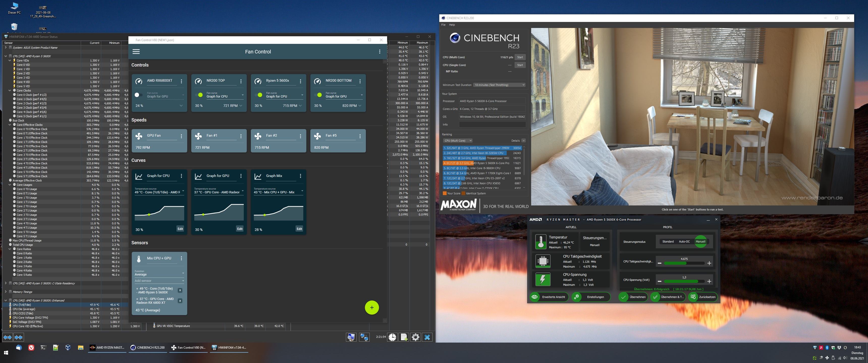Open Windows Start menu

6,353
